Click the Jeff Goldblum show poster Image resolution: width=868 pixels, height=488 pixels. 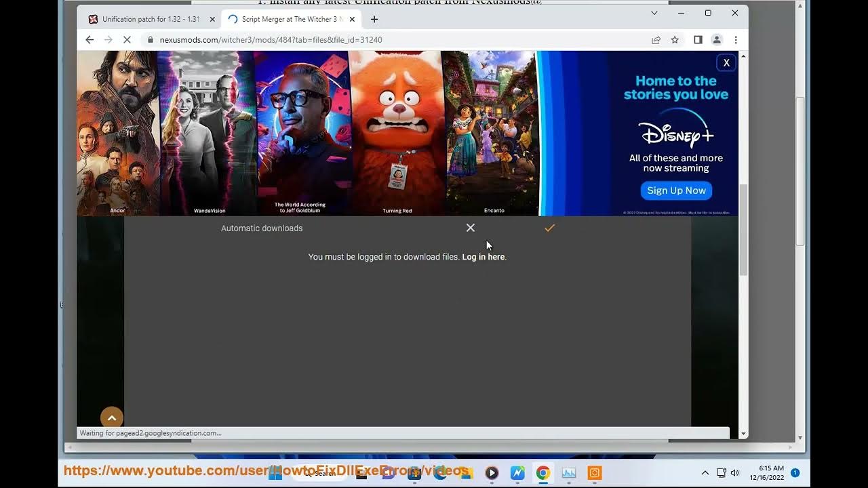pyautogui.click(x=302, y=134)
